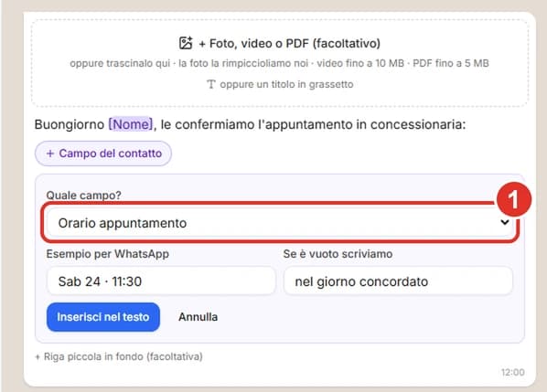Viewport: 547px width, 392px height.
Task: Add Riga piccola in fondo footer line
Action: point(119,356)
